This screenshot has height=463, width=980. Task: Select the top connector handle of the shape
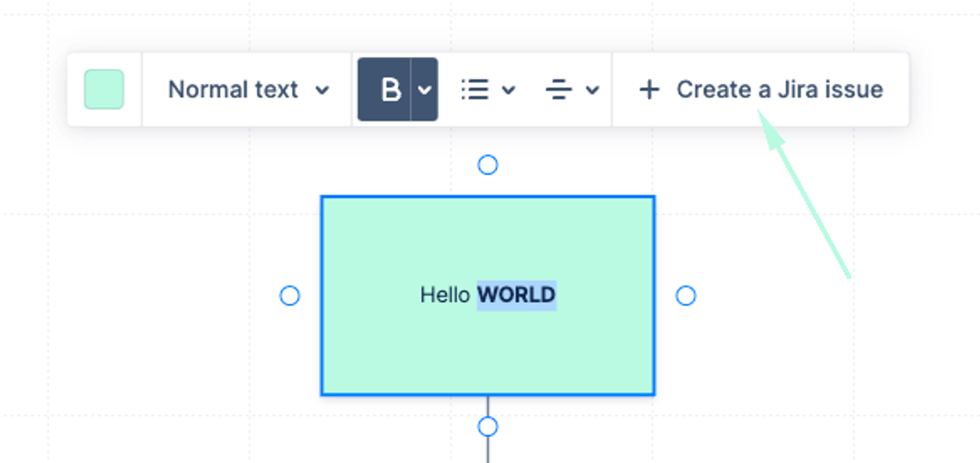click(x=488, y=165)
